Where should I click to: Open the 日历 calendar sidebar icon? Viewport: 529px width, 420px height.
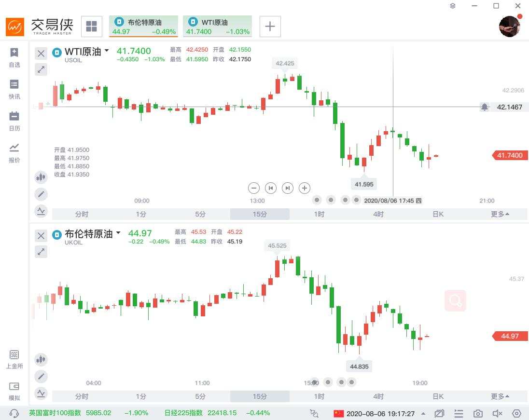pyautogui.click(x=14, y=121)
